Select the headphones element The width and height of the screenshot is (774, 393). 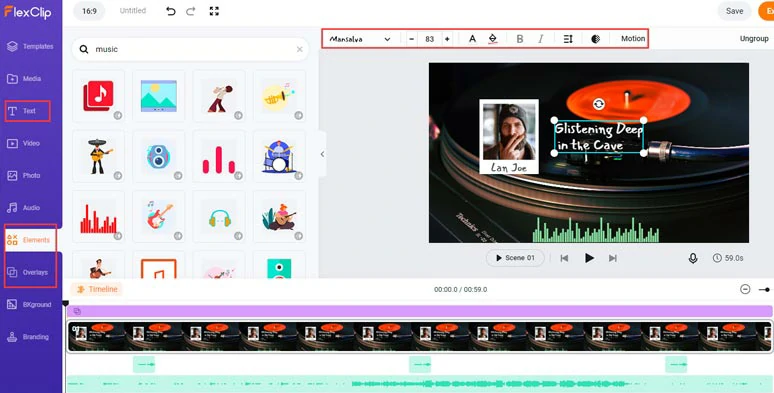(x=219, y=216)
